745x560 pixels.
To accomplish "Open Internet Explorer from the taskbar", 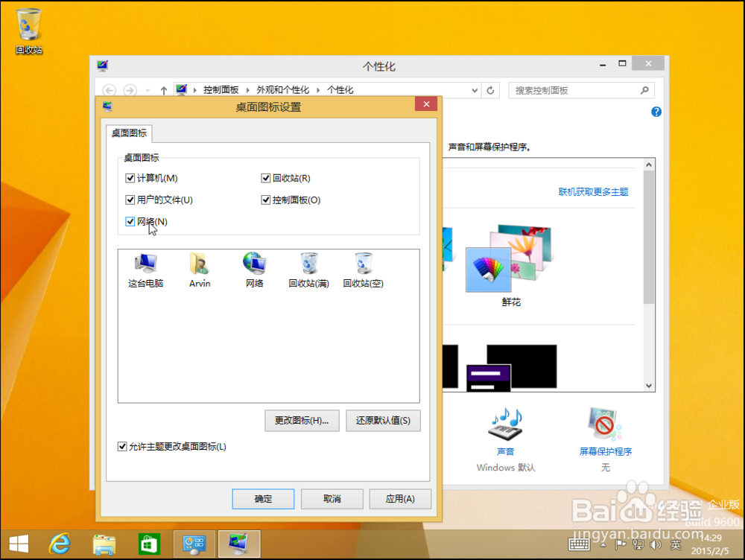I will (x=59, y=544).
